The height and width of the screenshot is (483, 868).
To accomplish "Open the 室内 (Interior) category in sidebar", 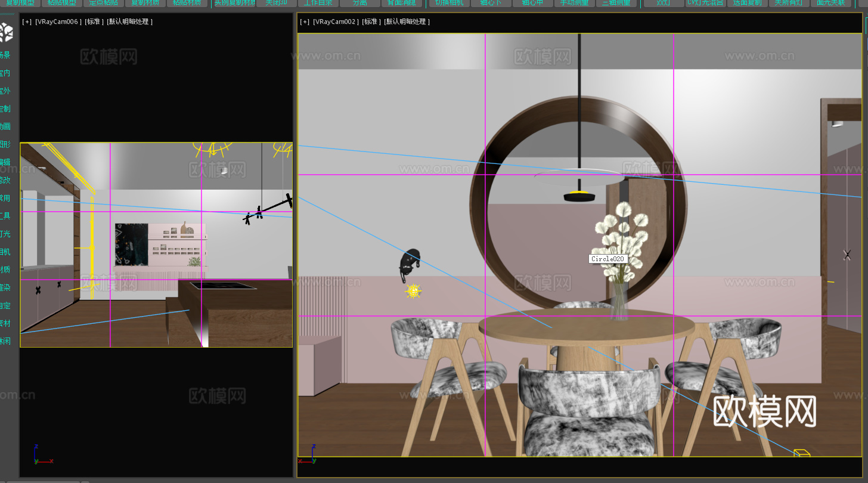I will (x=5, y=72).
